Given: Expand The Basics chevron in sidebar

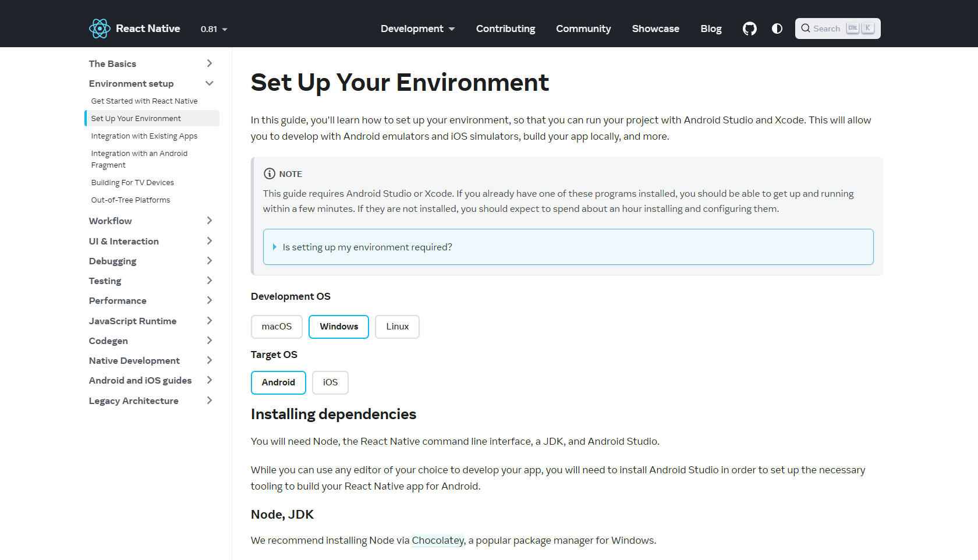Looking at the screenshot, I should (x=210, y=63).
